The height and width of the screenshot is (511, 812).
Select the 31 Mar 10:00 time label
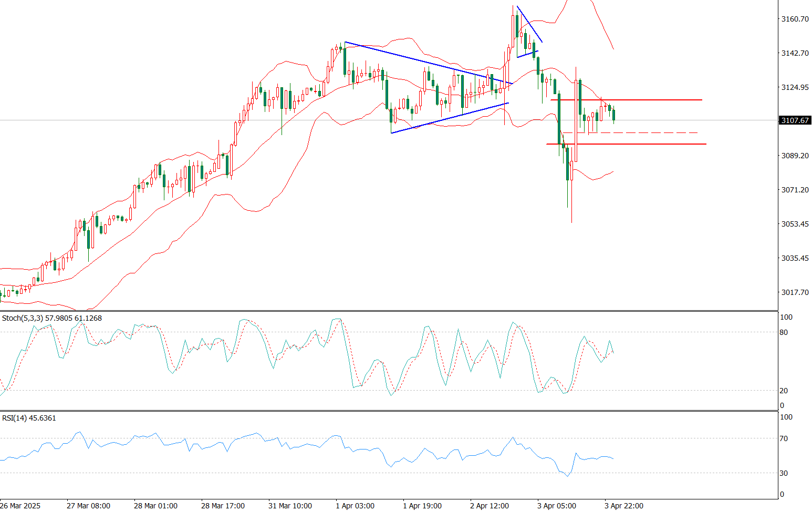[290, 506]
